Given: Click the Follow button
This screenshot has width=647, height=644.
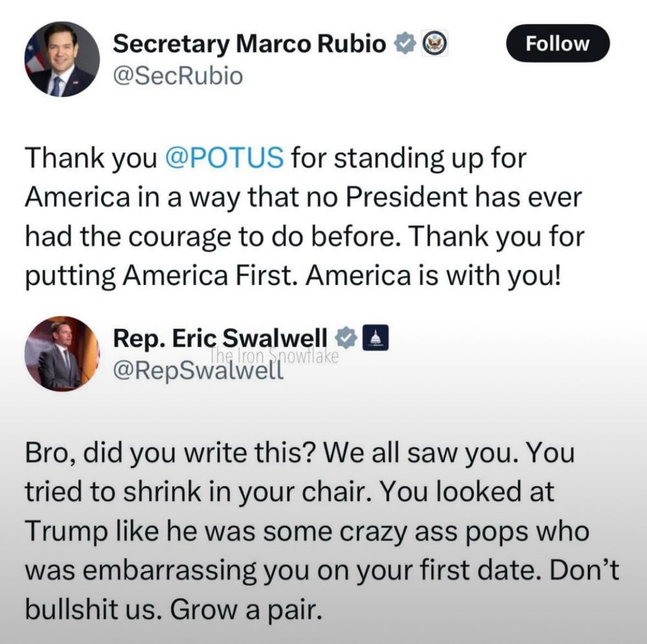Looking at the screenshot, I should pos(557,43).
